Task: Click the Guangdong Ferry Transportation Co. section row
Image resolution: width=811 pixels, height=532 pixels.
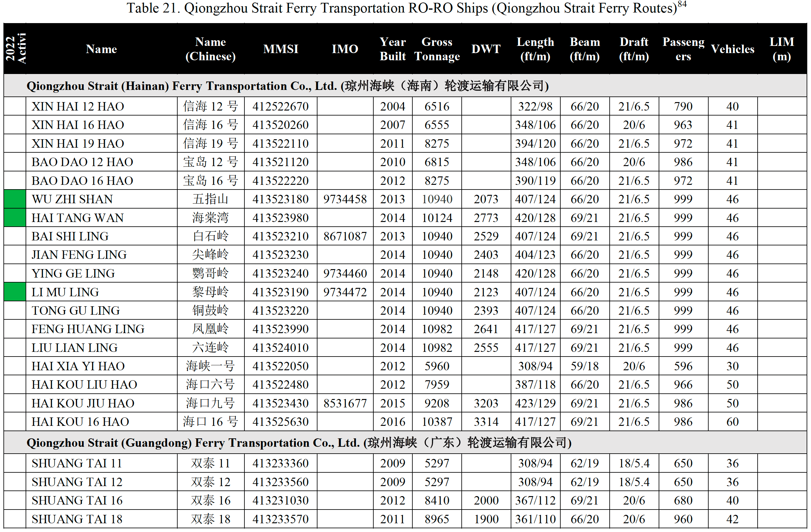Action: [x=298, y=443]
